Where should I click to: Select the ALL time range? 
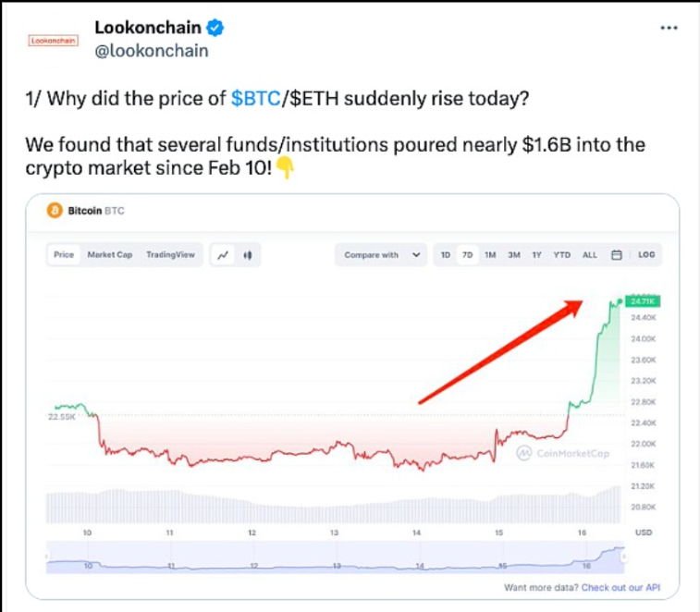[590, 255]
